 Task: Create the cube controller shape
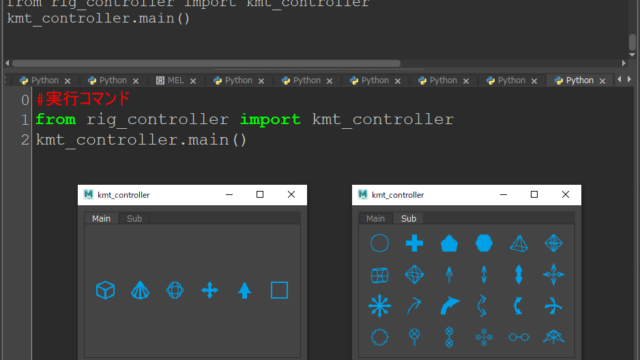click(105, 290)
